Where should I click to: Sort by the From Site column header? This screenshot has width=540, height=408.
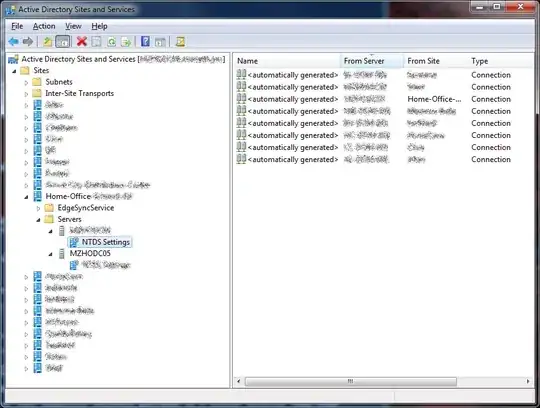[436, 61]
